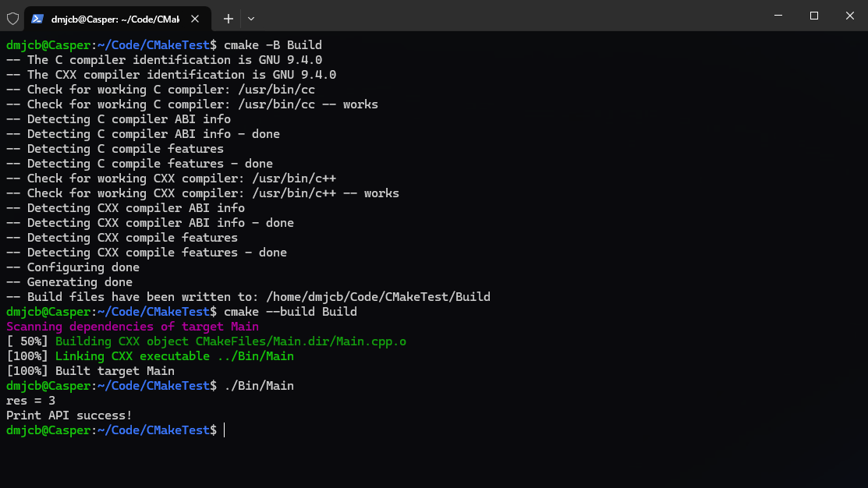Click the 'cmake --build Build' command text
The width and height of the screenshot is (868, 488).
[x=291, y=312]
